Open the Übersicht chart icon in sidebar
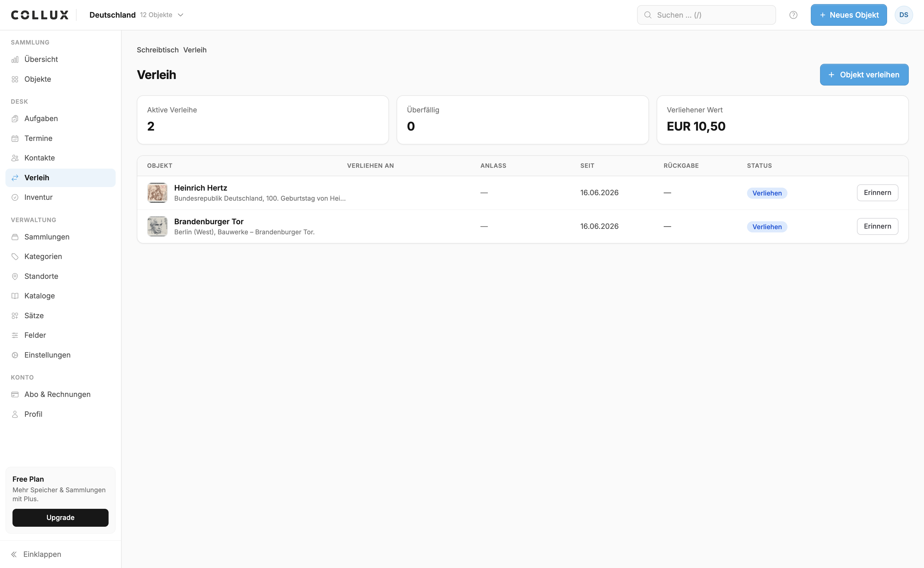The image size is (924, 568). [15, 59]
